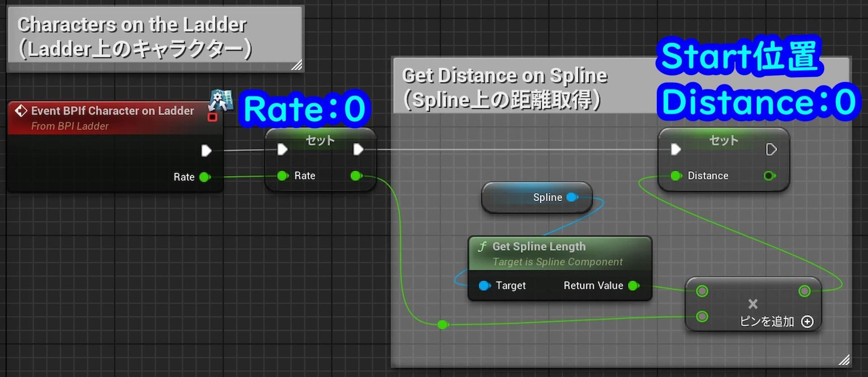The image size is (868, 377).
Task: Click the Set Rate node exec output pin
Action: [x=358, y=149]
